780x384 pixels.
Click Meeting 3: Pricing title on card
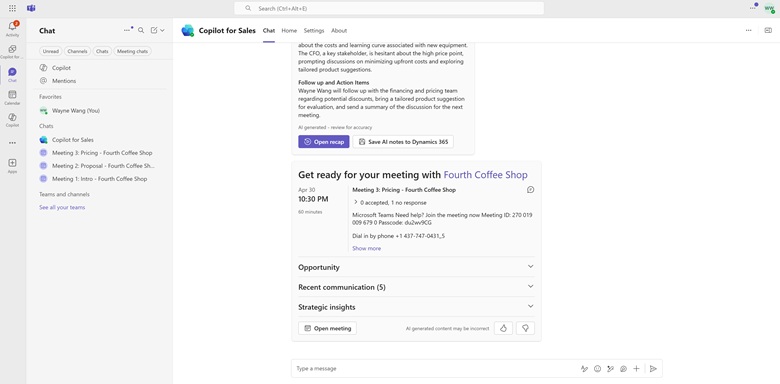(404, 190)
